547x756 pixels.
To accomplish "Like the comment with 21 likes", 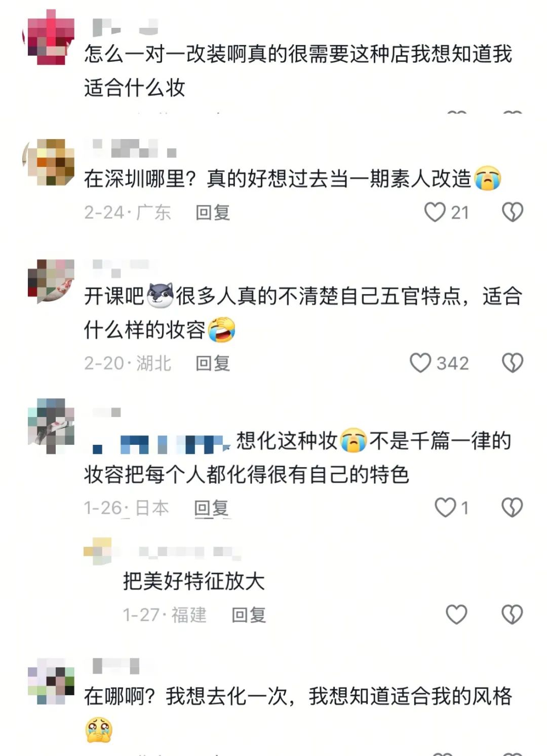I will tap(435, 212).
